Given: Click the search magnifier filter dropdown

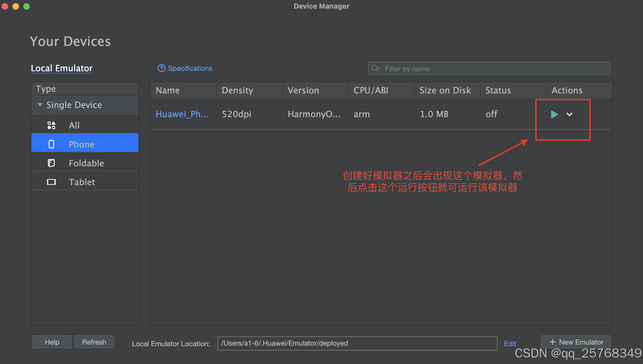Looking at the screenshot, I should pyautogui.click(x=376, y=68).
